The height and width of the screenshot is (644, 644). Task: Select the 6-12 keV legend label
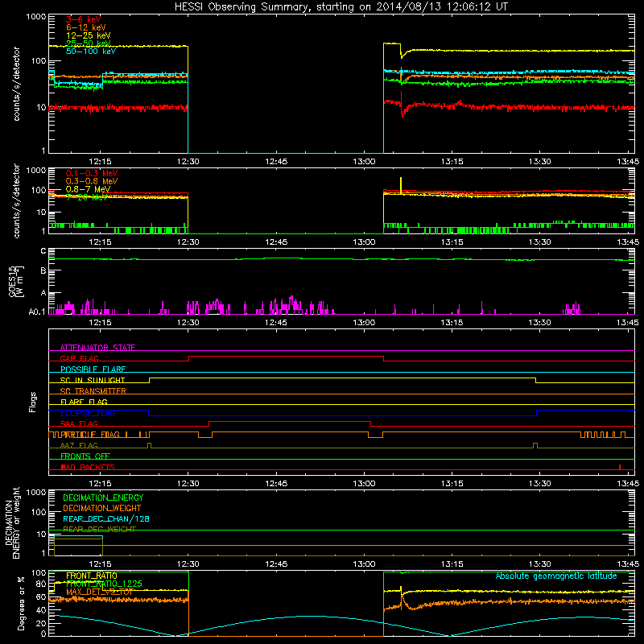coord(86,27)
